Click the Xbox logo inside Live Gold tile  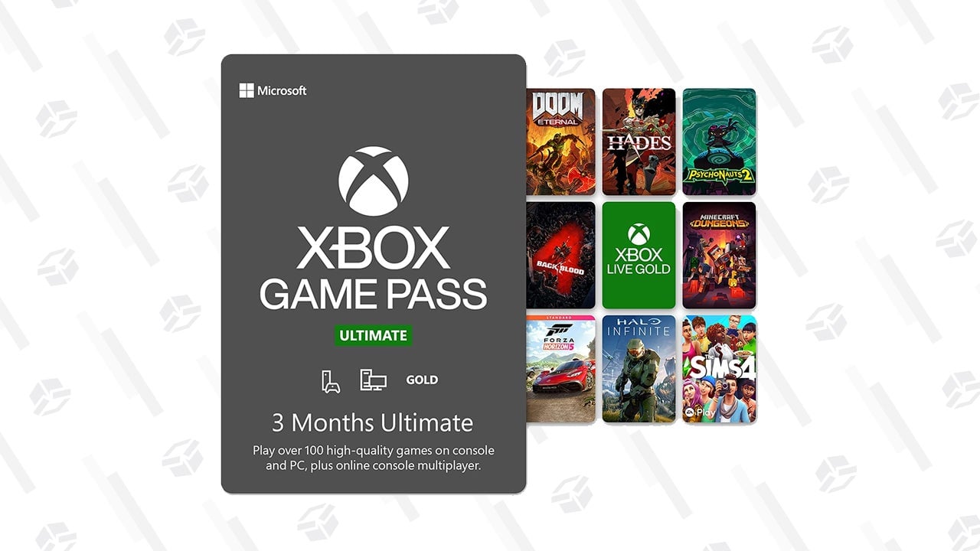pyautogui.click(x=639, y=234)
